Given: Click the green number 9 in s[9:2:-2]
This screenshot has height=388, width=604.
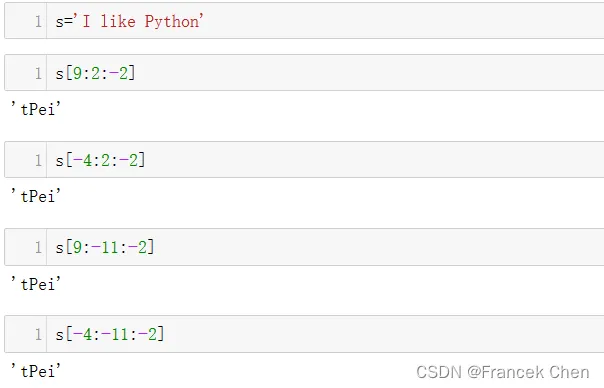Looking at the screenshot, I should pyautogui.click(x=77, y=73).
